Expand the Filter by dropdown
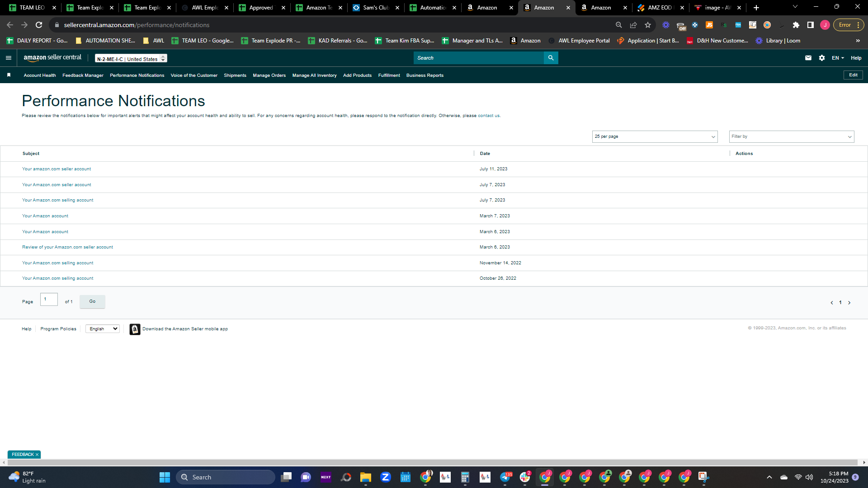This screenshot has width=868, height=488. pyautogui.click(x=792, y=136)
